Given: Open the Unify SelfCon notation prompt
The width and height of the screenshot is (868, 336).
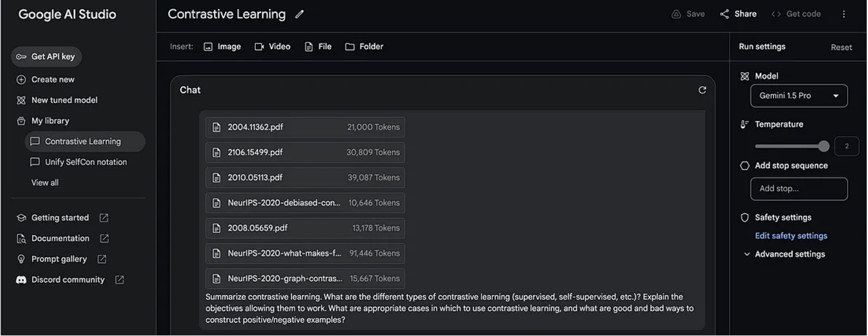Looking at the screenshot, I should click(85, 162).
